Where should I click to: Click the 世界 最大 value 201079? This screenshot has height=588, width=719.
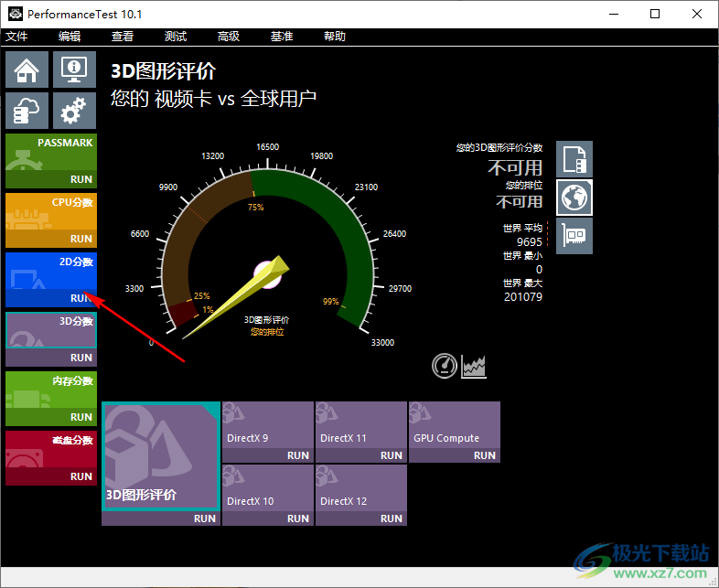tap(523, 297)
